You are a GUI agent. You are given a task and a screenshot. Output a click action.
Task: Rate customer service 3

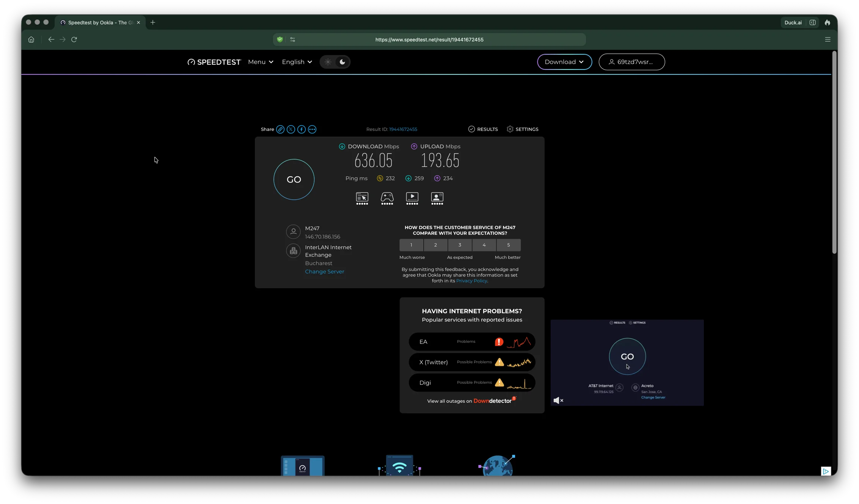click(460, 245)
